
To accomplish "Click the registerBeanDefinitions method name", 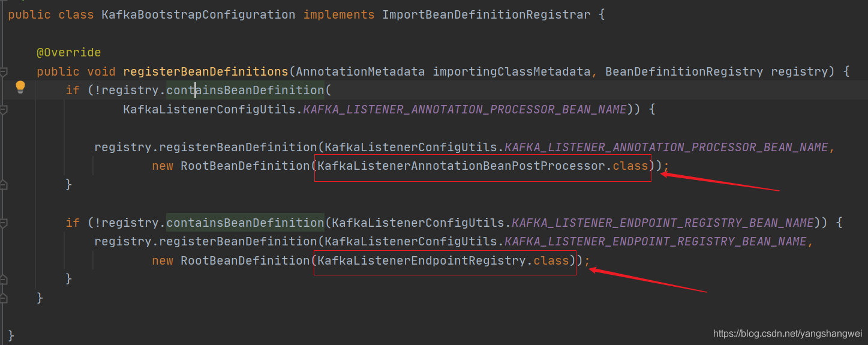I will point(205,72).
